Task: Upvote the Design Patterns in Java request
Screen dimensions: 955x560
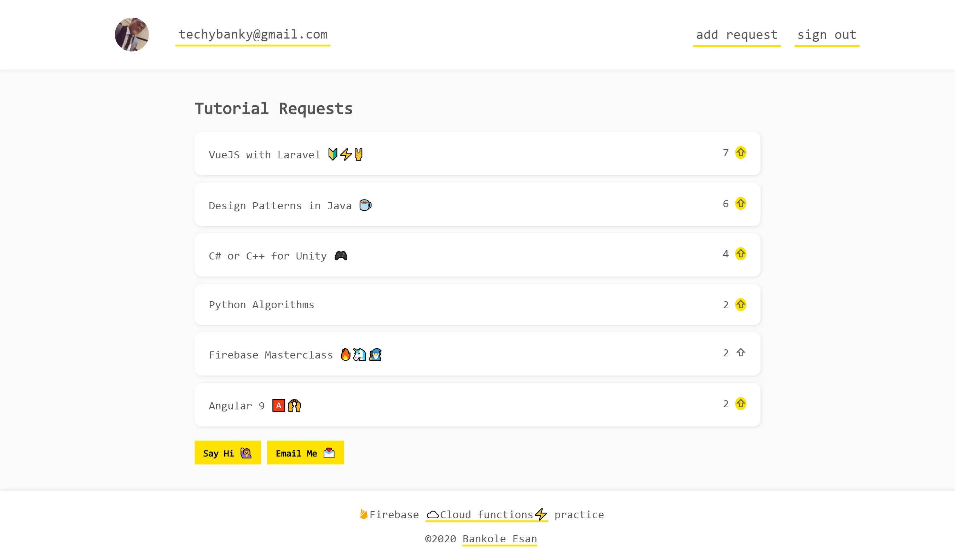Action: point(741,204)
